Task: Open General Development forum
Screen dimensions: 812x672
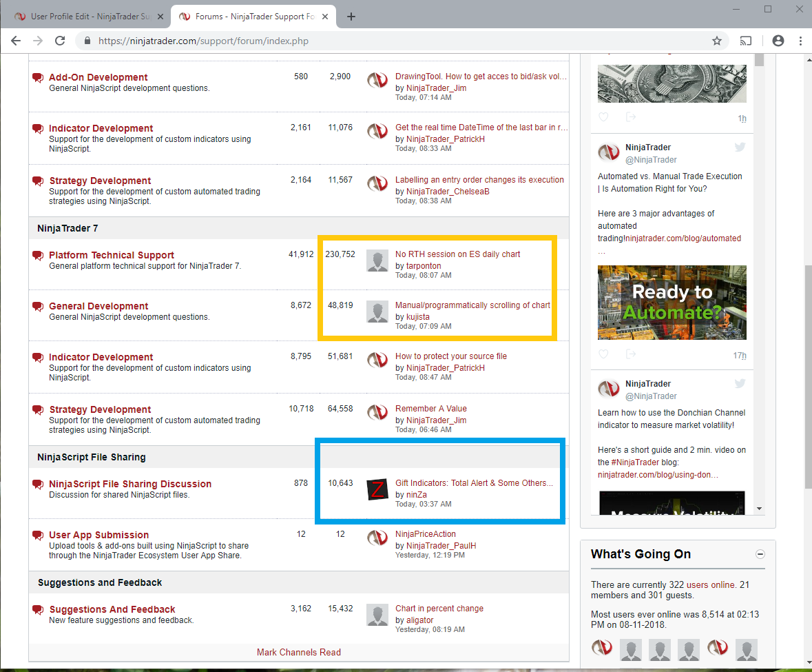Action: [x=98, y=306]
